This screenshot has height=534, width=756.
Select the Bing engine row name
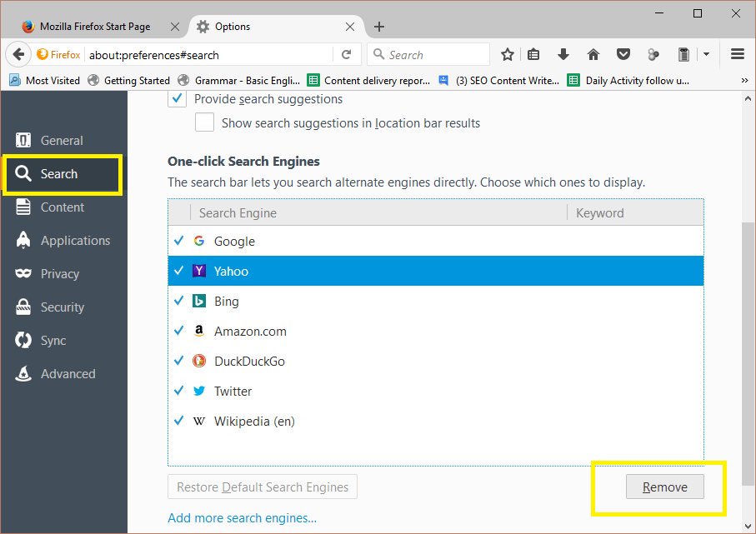pyautogui.click(x=227, y=302)
